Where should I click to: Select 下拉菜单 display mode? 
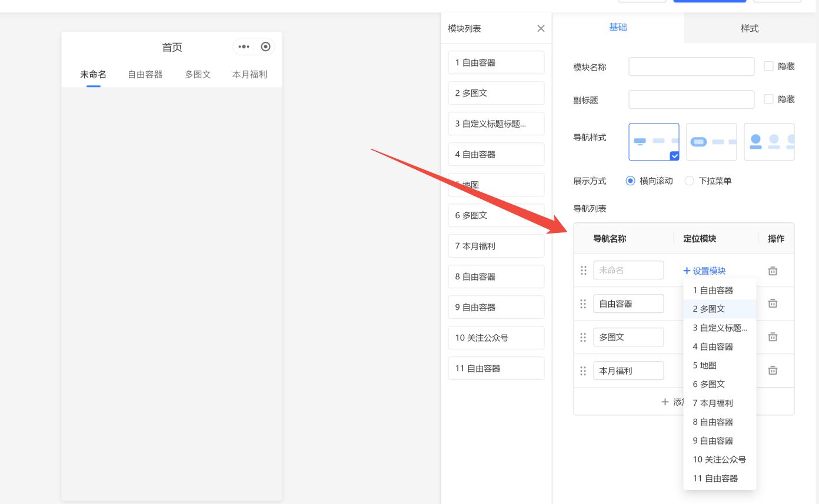[x=690, y=181]
